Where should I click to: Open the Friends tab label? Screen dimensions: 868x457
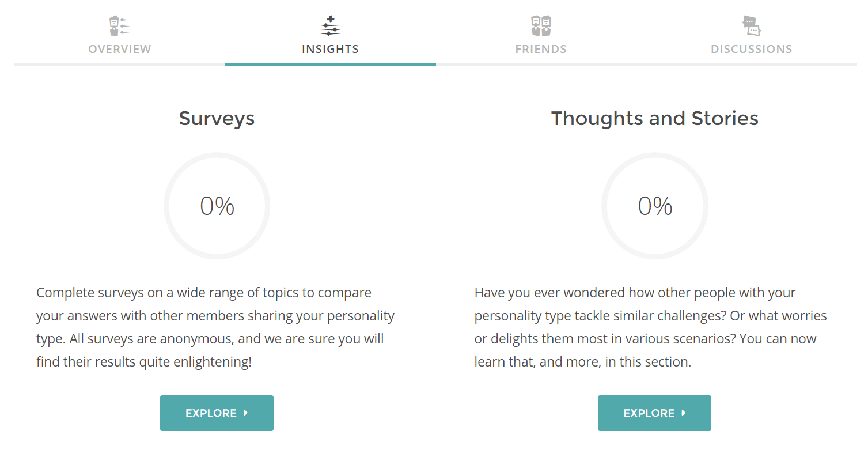coord(541,50)
